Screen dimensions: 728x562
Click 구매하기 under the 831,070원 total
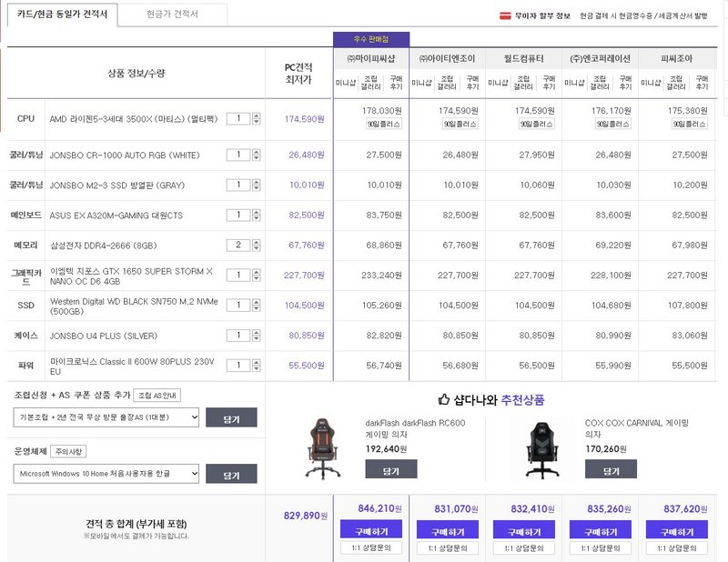(448, 530)
